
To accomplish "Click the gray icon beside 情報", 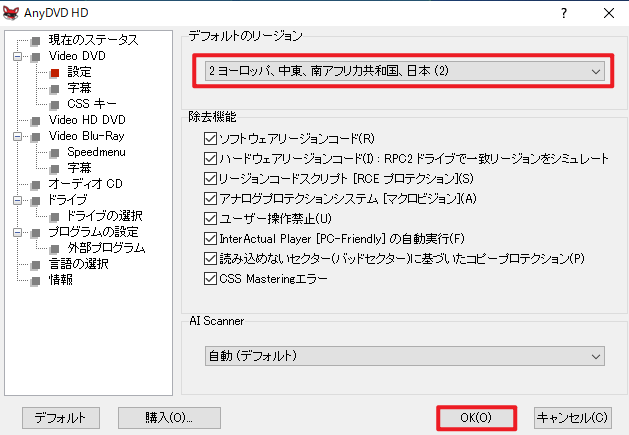I will 36,281.
